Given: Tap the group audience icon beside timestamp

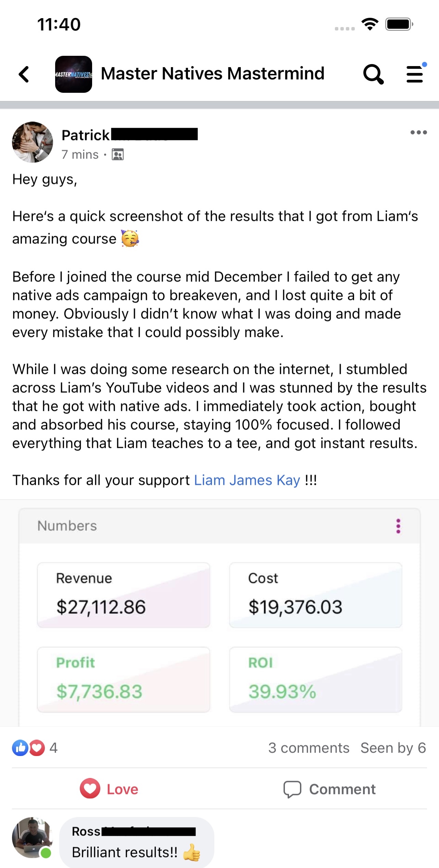Looking at the screenshot, I should (x=117, y=155).
